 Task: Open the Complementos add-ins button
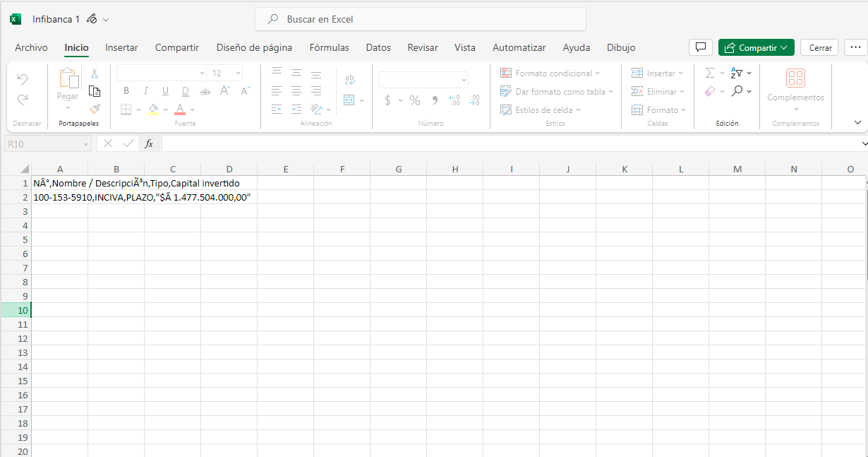(796, 90)
